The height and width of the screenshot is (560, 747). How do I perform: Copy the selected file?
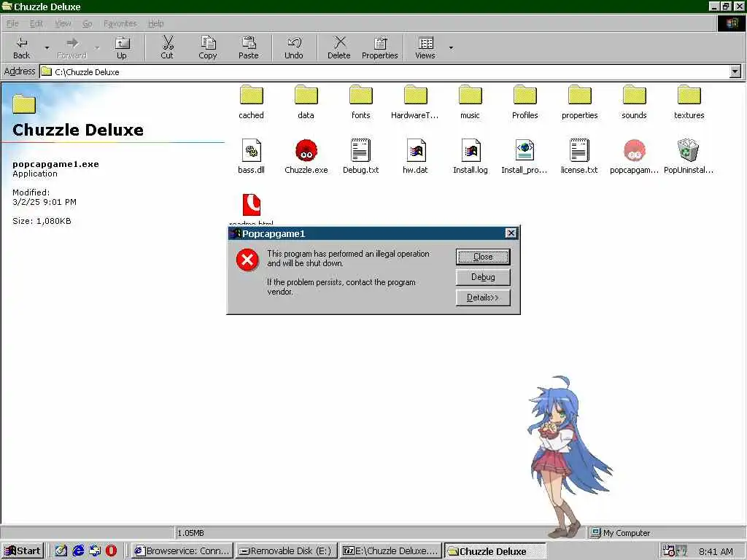[x=208, y=47]
